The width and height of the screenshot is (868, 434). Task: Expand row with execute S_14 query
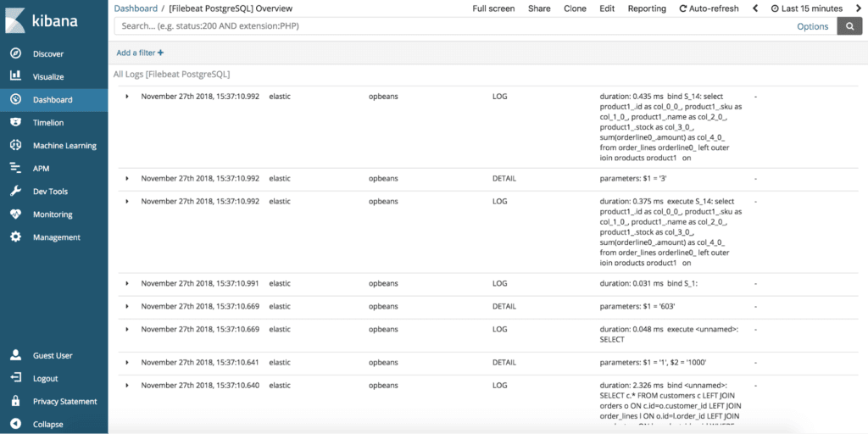coord(127,202)
